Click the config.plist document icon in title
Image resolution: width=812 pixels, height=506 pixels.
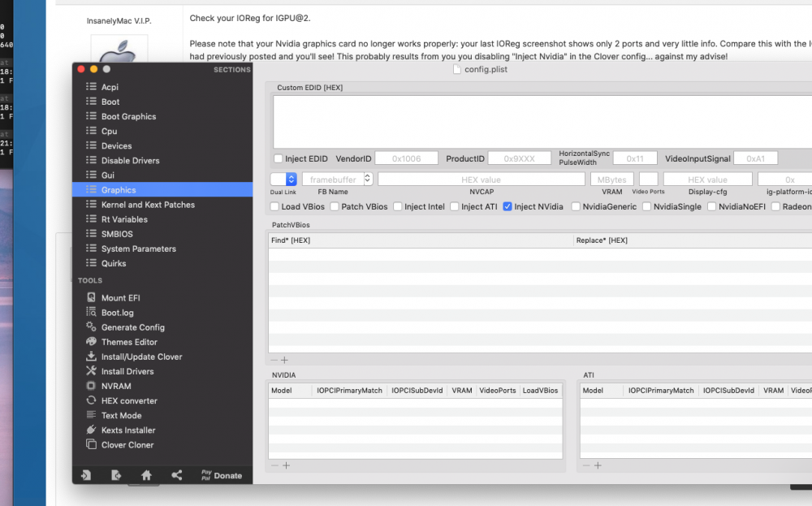coord(456,69)
